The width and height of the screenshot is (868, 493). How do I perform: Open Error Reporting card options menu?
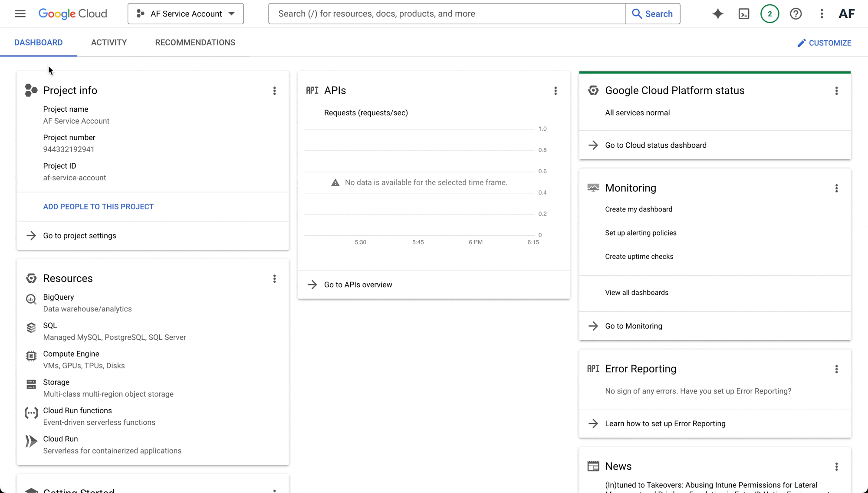[836, 369]
